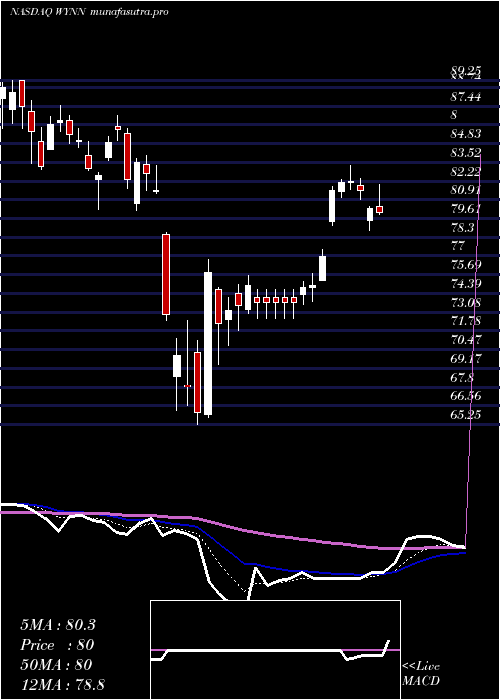Click the 83.52 price axis label
This screenshot has width=500, height=700.
(x=466, y=153)
